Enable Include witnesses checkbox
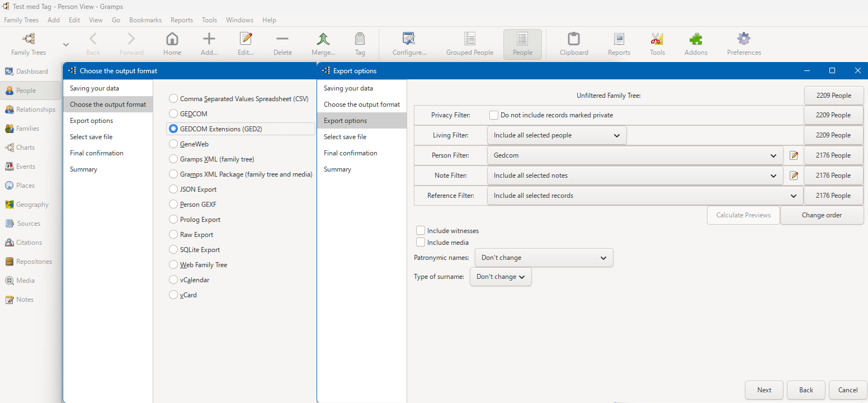This screenshot has height=403, width=868. (421, 230)
